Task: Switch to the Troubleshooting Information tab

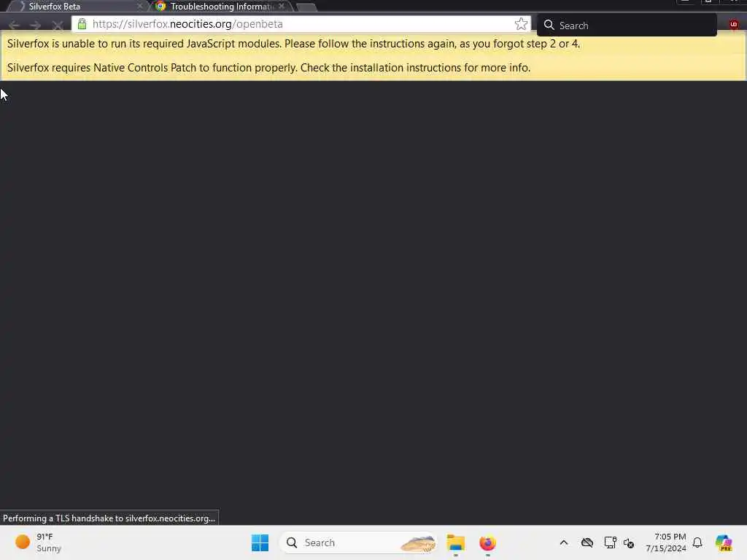Action: 221,6
